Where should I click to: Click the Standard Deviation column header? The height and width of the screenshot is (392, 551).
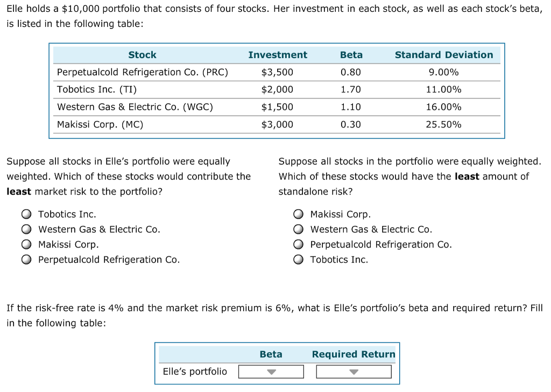tap(443, 54)
